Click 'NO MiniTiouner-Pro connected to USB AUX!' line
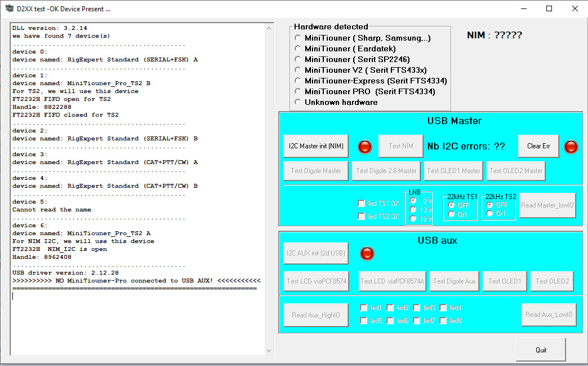The image size is (588, 366). tap(136, 281)
